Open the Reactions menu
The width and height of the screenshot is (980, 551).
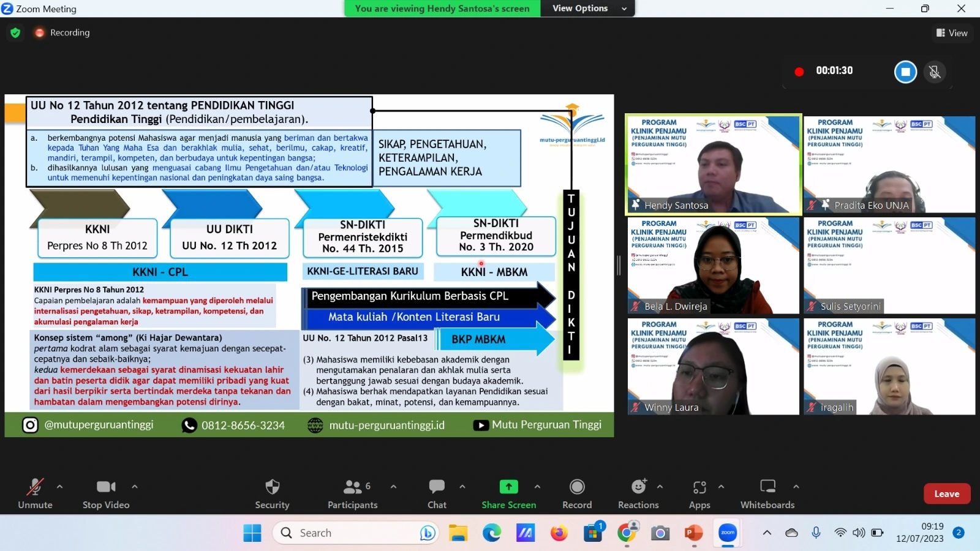coord(638,493)
